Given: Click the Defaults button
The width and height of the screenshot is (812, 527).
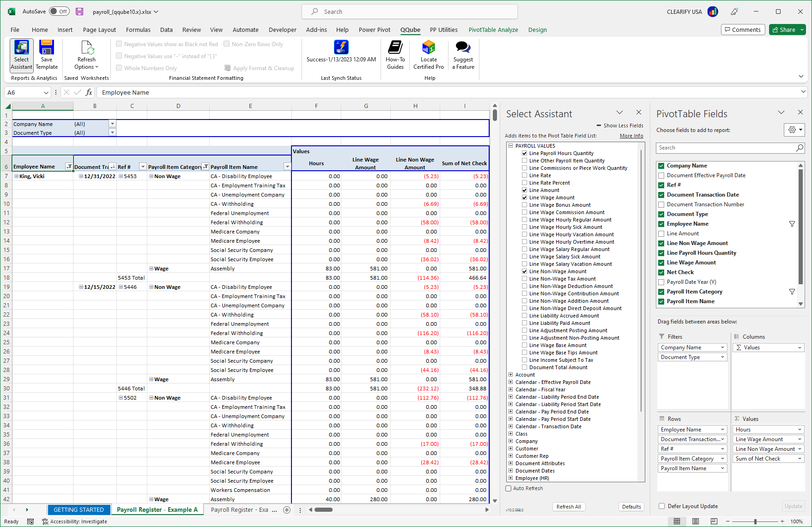Looking at the screenshot, I should pos(631,506).
